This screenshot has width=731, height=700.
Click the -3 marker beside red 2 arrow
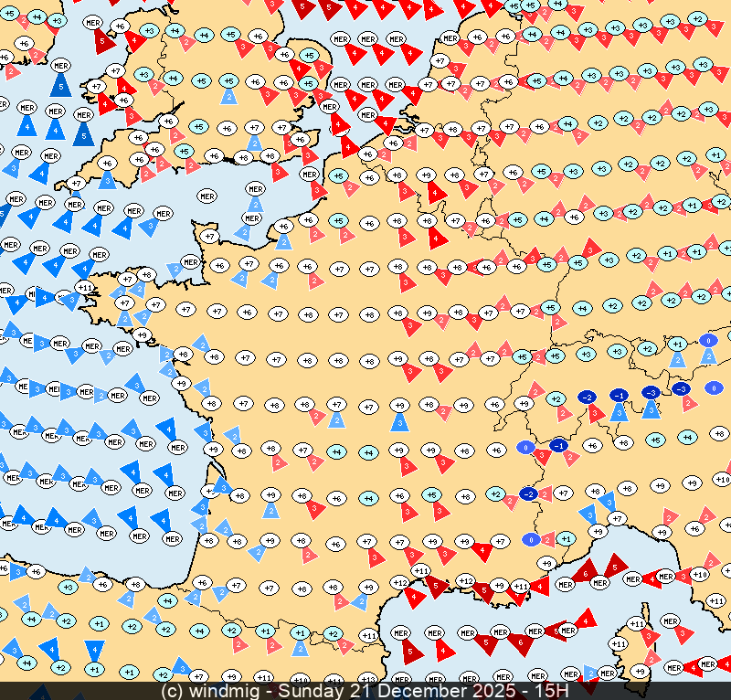pos(681,388)
